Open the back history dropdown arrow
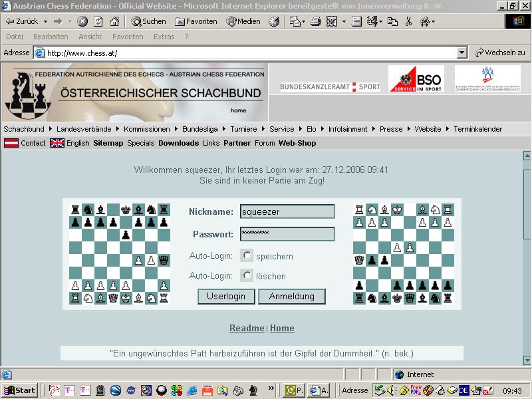 (45, 22)
